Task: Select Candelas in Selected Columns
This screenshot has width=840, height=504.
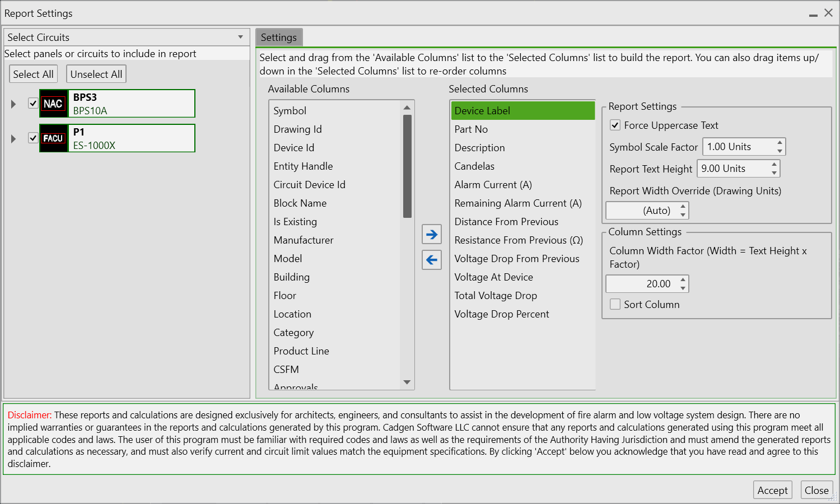Action: tap(523, 166)
